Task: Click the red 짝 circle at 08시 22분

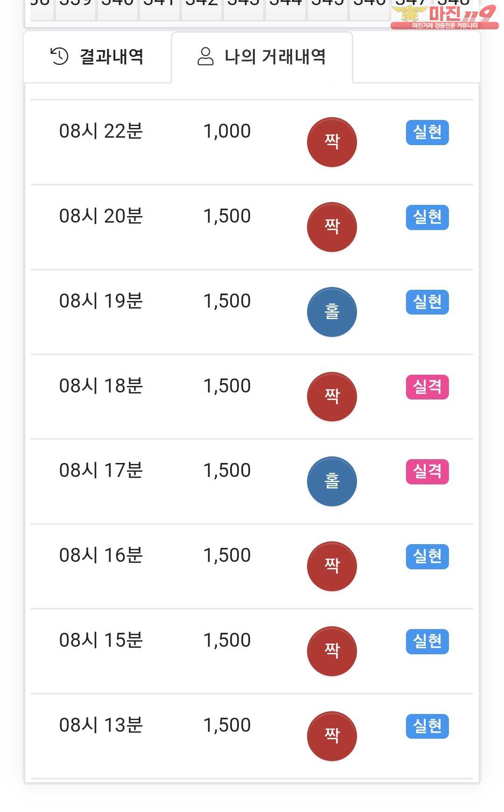Action: pyautogui.click(x=332, y=142)
